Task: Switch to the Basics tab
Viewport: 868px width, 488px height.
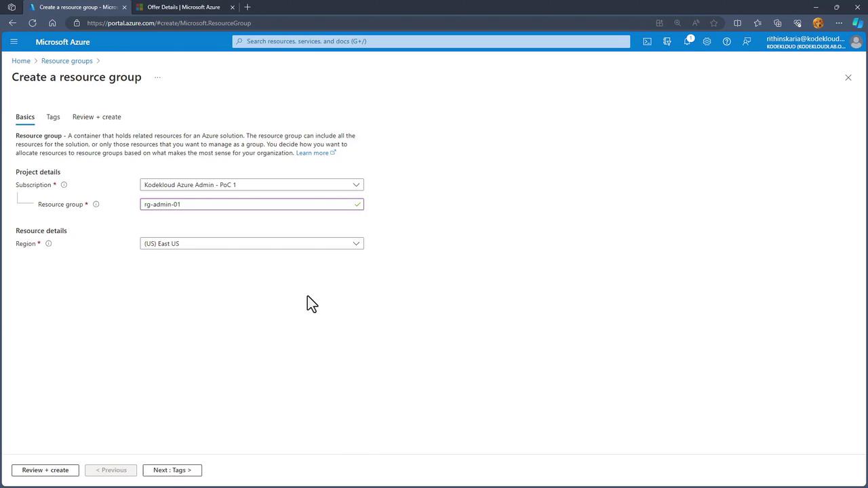Action: [25, 117]
